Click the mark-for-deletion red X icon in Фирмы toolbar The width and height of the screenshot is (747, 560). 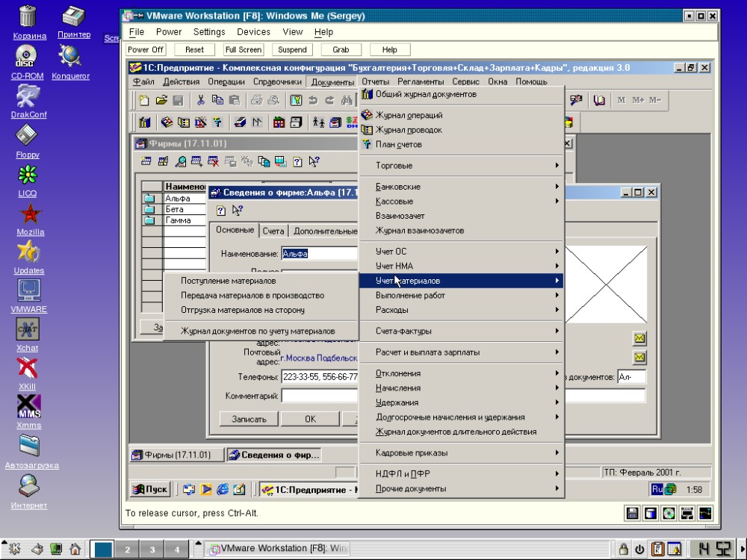click(214, 161)
